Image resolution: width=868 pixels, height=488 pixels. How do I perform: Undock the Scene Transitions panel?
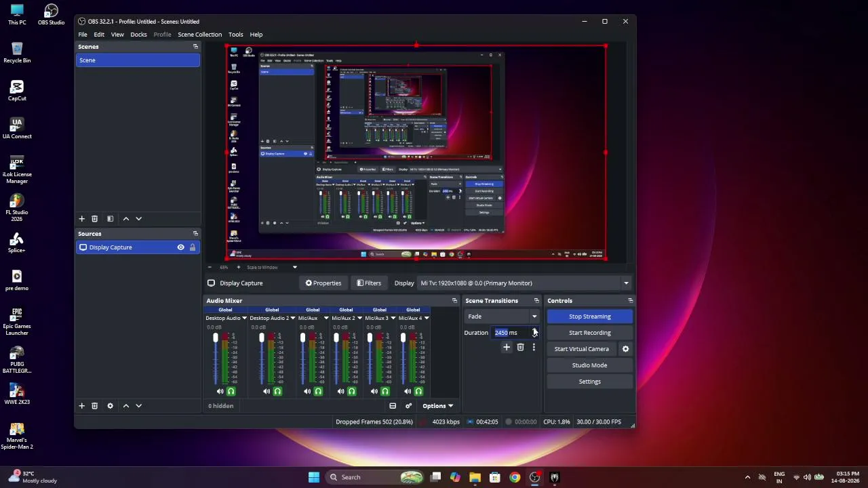point(536,301)
